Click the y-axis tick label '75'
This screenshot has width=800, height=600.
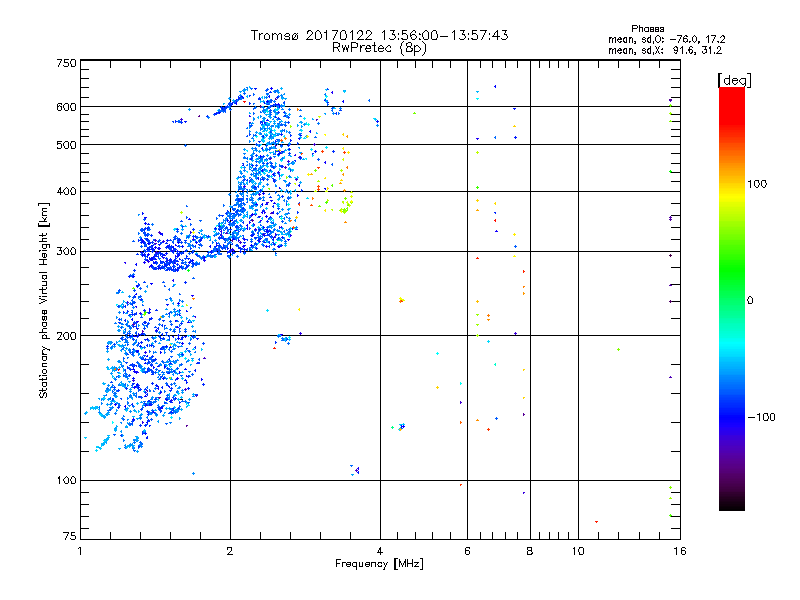[x=70, y=536]
